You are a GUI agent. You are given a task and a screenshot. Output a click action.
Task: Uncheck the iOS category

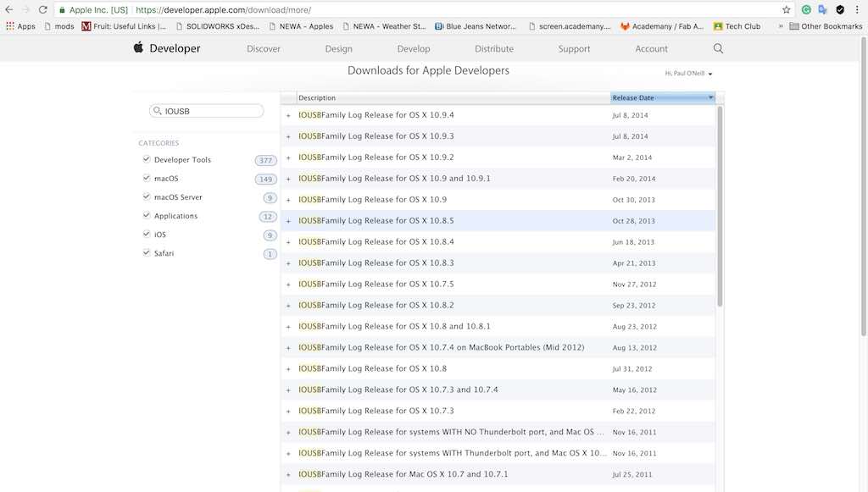[x=146, y=235]
